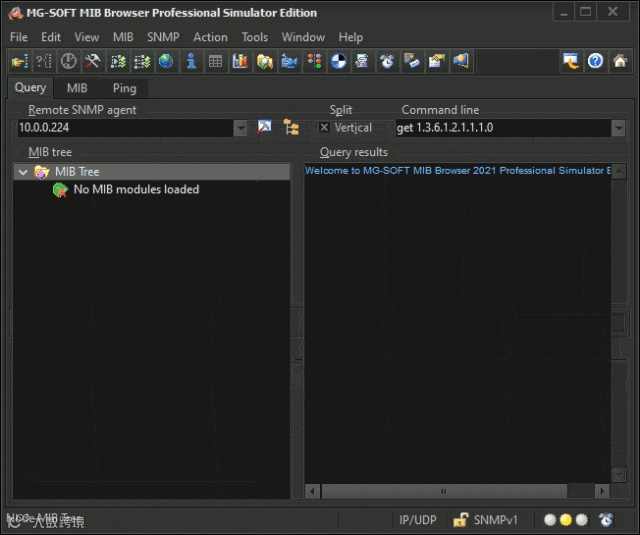Collapse the MIB Tree root node

click(23, 172)
